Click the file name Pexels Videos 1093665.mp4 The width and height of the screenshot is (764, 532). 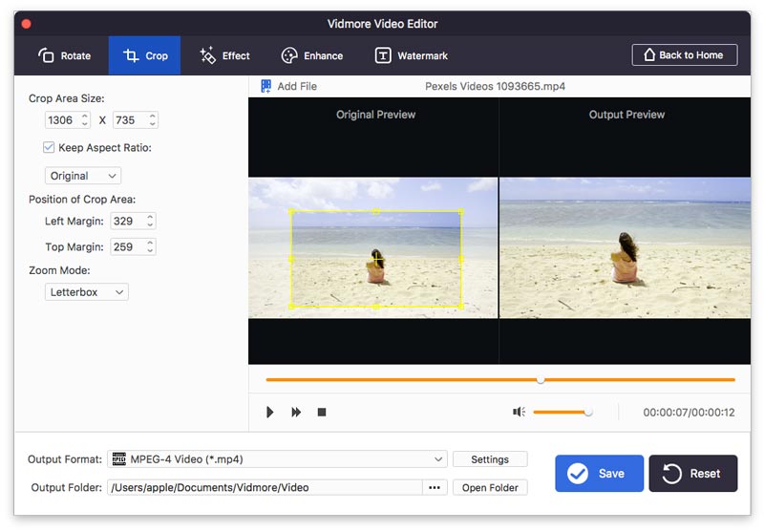pyautogui.click(x=495, y=86)
